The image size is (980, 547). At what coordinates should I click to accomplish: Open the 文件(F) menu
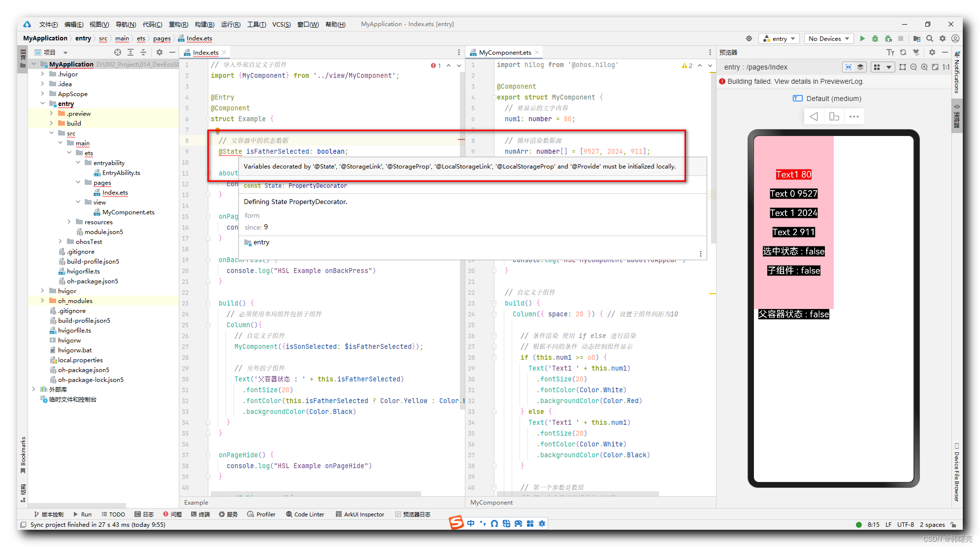point(49,24)
